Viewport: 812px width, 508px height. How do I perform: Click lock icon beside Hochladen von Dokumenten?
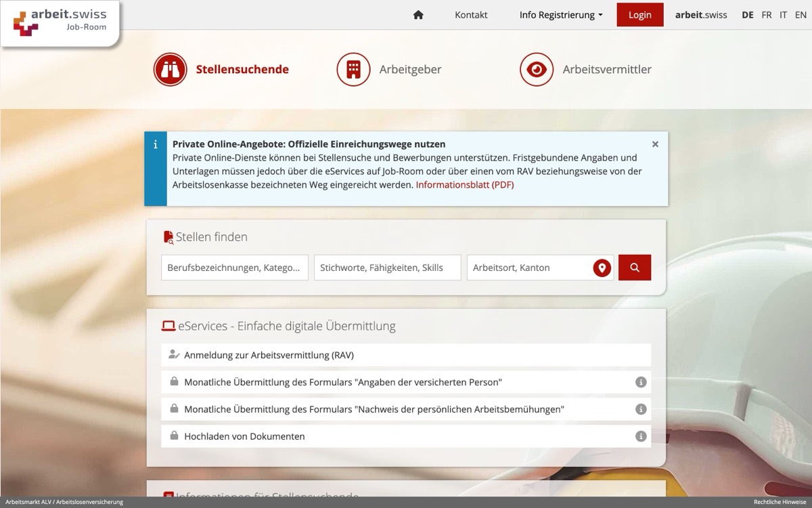(174, 436)
